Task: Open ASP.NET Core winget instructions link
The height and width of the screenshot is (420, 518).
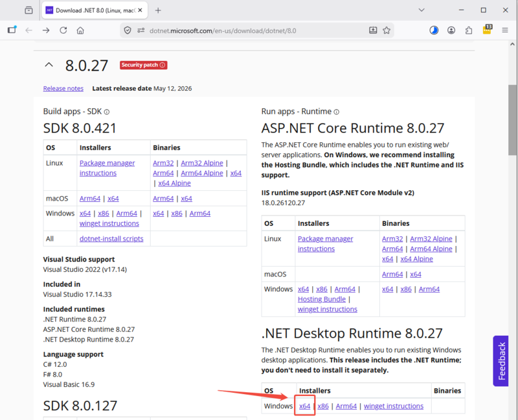Action: (x=328, y=309)
